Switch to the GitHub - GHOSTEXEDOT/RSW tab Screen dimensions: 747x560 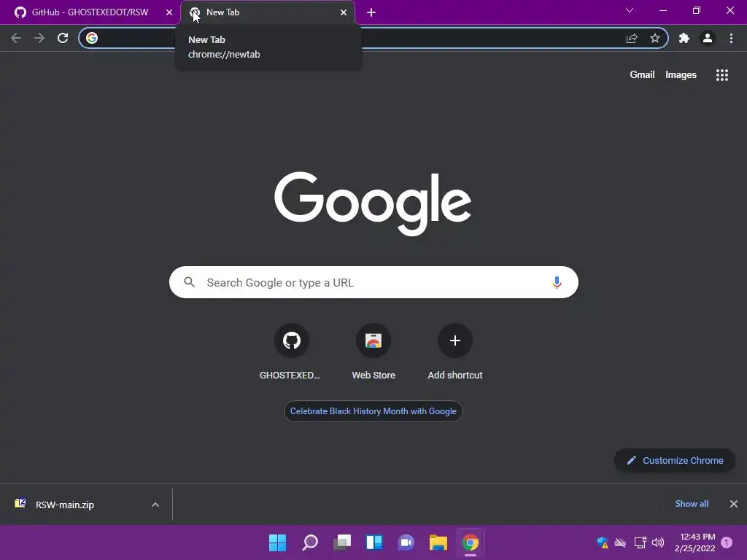click(90, 12)
